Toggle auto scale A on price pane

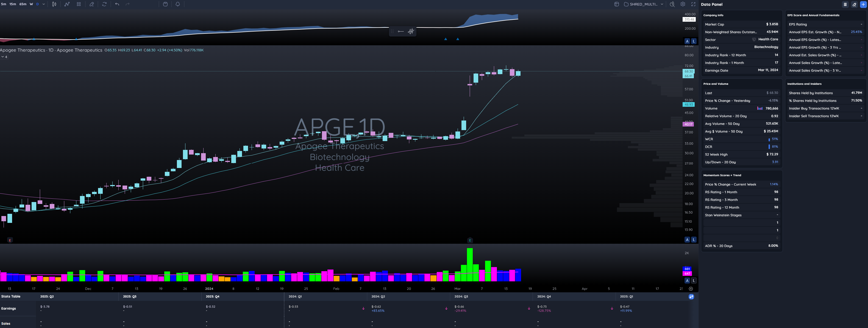(687, 239)
